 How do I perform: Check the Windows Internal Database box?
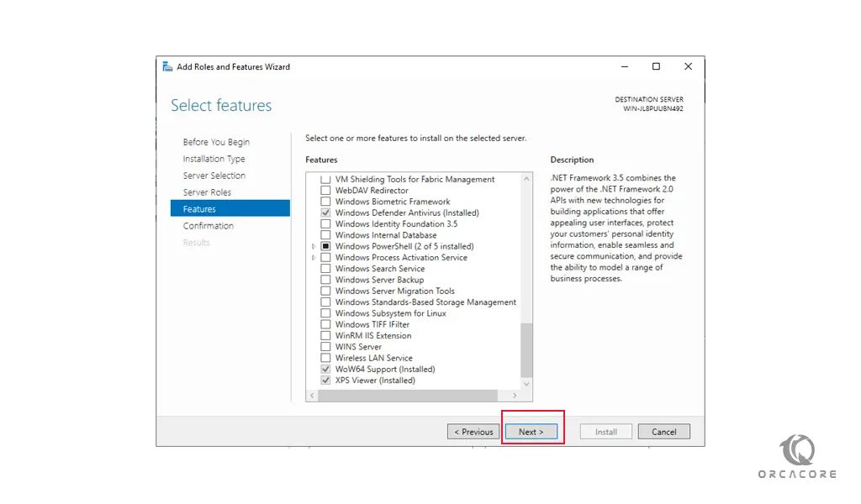coord(325,235)
